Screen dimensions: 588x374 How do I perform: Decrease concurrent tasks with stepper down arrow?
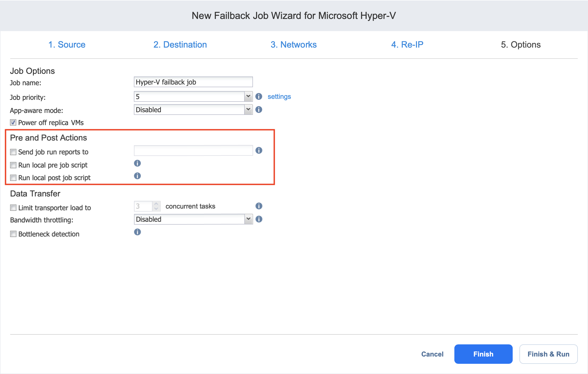coord(156,209)
